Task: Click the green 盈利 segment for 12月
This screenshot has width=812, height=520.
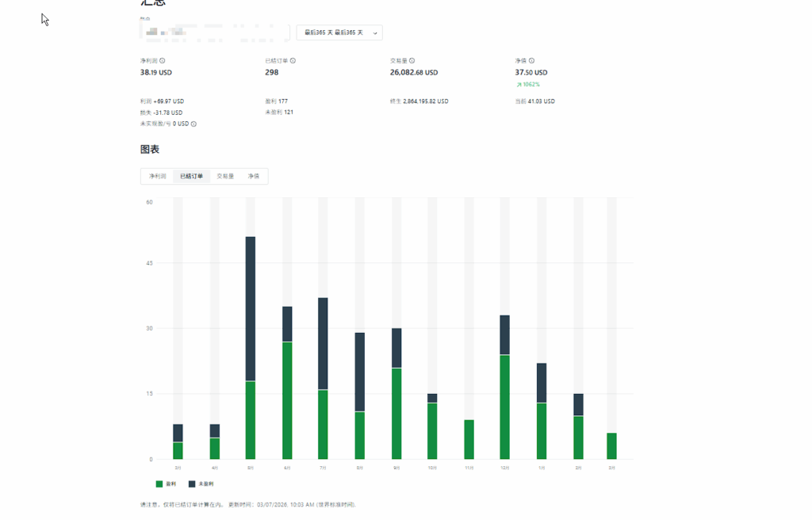Action: point(505,407)
